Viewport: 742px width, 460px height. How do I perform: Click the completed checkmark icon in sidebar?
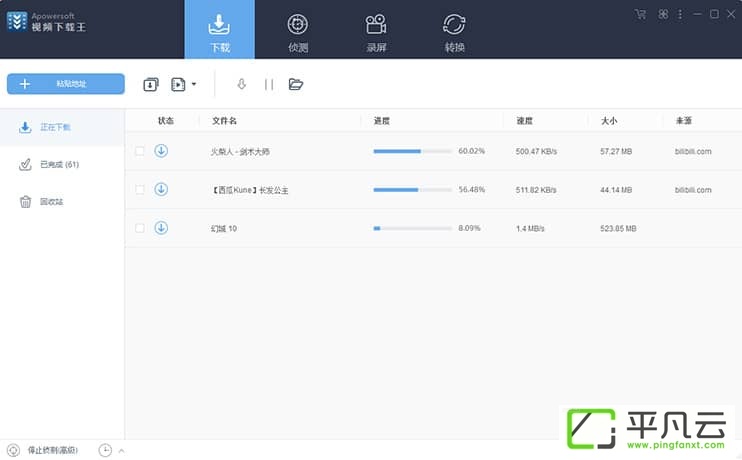tap(25, 164)
